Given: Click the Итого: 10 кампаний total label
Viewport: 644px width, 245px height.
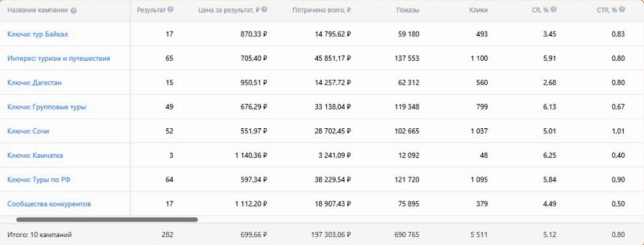Looking at the screenshot, I should tap(40, 235).
